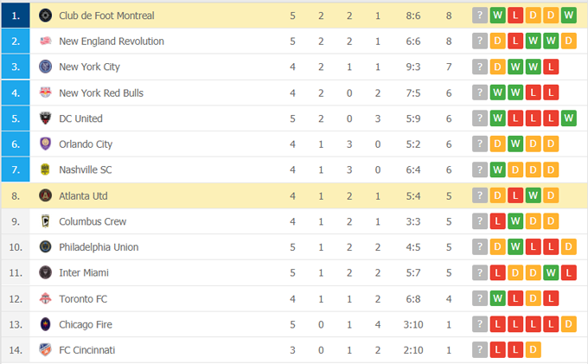The width and height of the screenshot is (588, 364).
Task: Click DC United's last green W badge
Action: [567, 118]
